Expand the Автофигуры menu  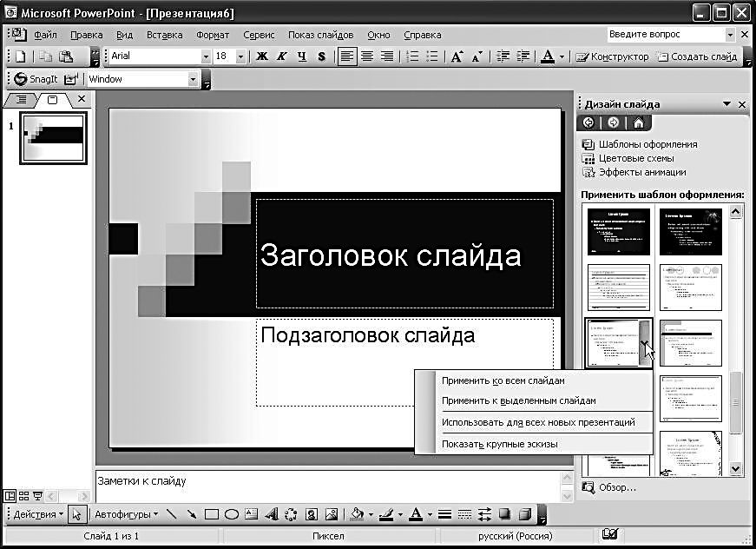click(x=126, y=514)
